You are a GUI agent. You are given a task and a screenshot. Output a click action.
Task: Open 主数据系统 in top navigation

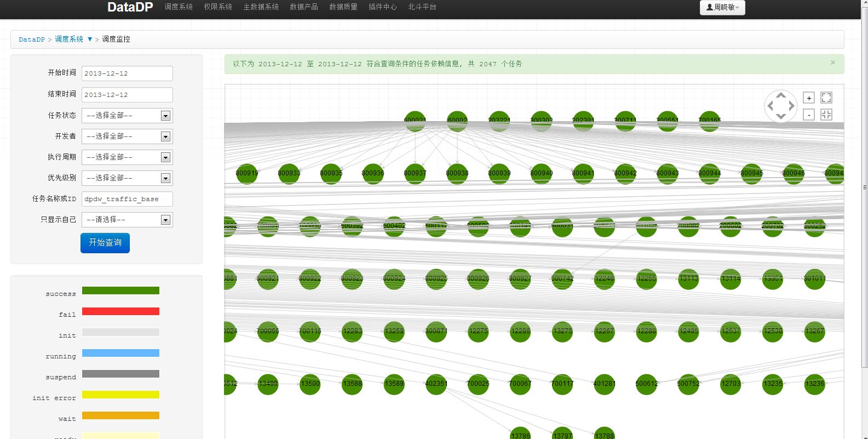click(261, 7)
